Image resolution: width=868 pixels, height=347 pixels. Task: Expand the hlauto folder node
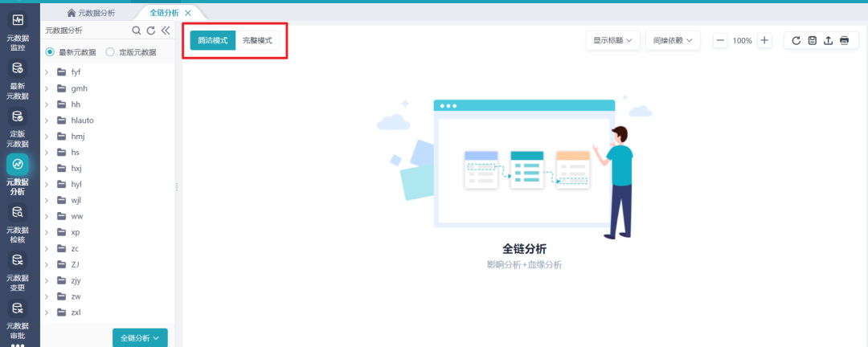[47, 120]
